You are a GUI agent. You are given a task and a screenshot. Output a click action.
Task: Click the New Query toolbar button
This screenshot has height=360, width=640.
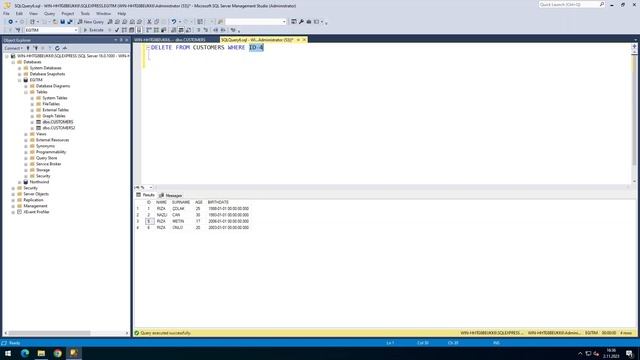click(91, 22)
